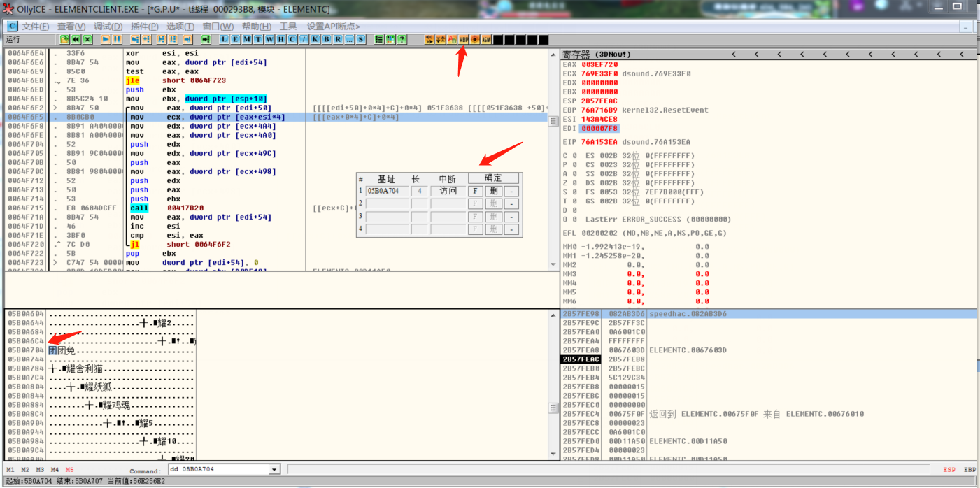Click the F button for breakpoint row 1
Screen dimensions: 980x488
tap(475, 191)
